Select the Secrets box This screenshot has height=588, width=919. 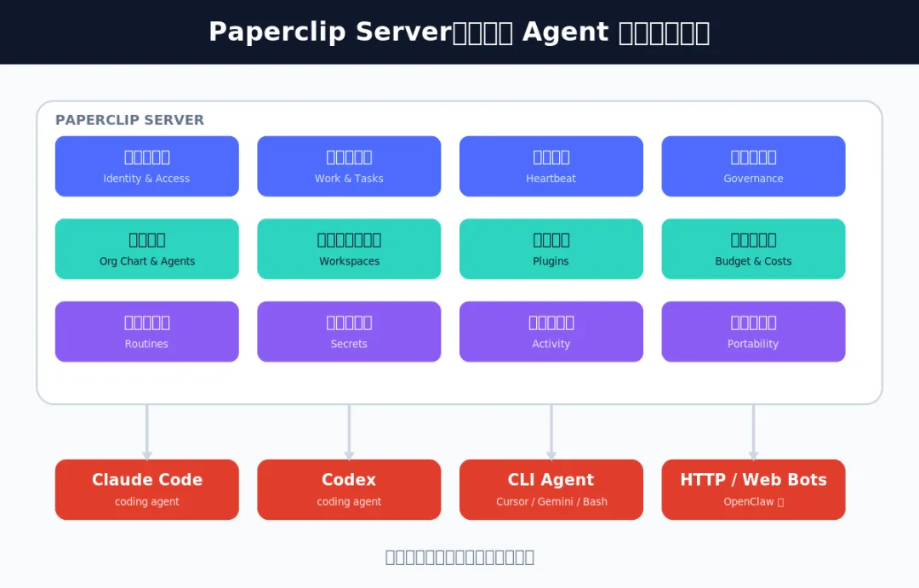[349, 332]
